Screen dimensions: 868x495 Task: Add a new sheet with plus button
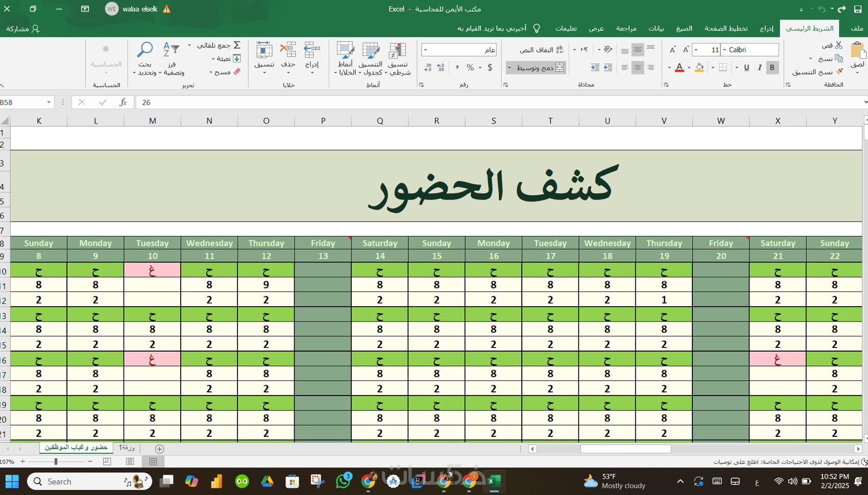[159, 449]
